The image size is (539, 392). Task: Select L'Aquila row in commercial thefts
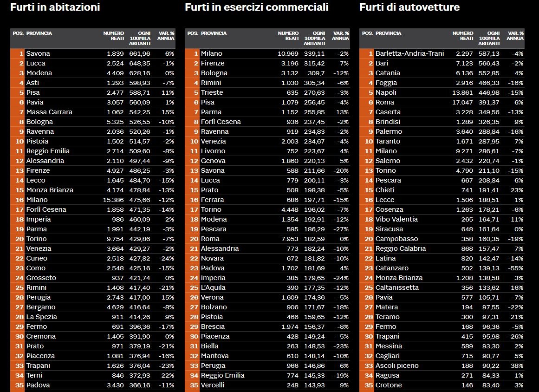click(267, 287)
